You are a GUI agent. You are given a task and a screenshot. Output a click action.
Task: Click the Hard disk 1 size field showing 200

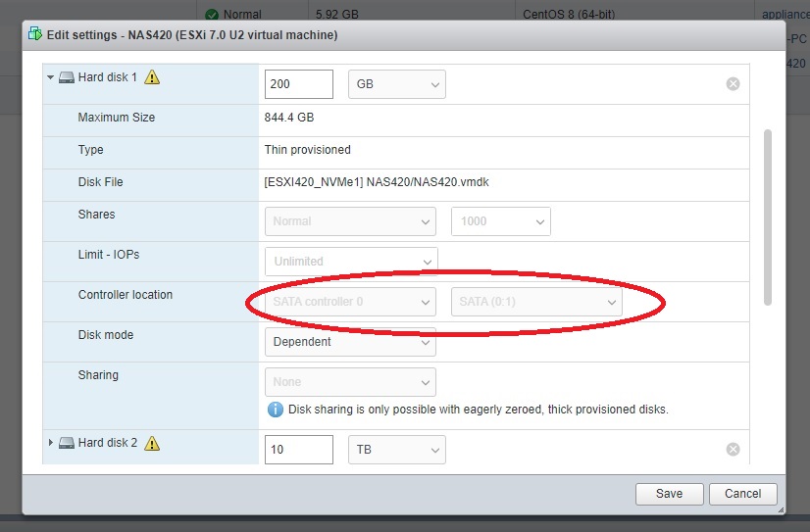(298, 84)
